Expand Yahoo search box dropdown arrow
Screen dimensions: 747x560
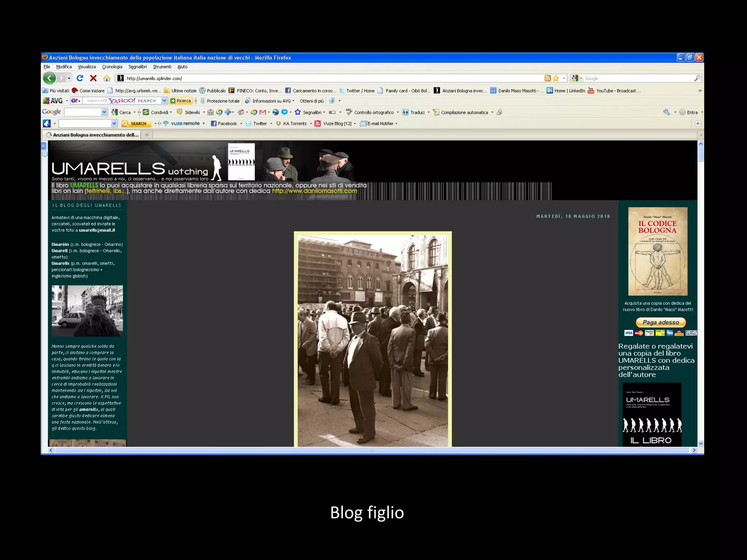pos(164,101)
